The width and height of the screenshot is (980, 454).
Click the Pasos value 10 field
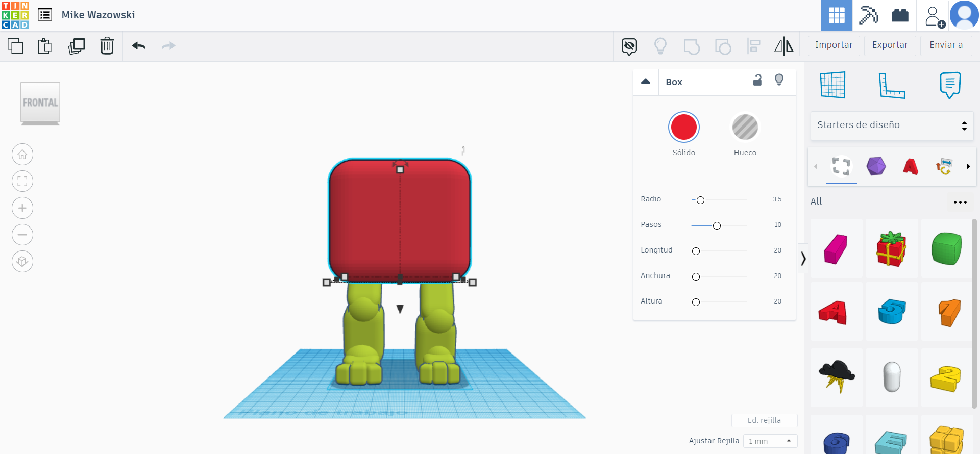point(778,225)
